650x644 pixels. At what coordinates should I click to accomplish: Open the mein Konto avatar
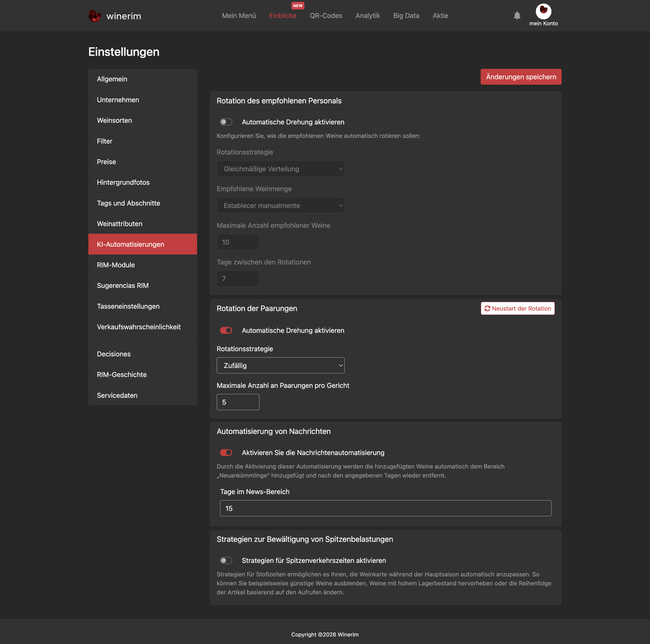[543, 11]
